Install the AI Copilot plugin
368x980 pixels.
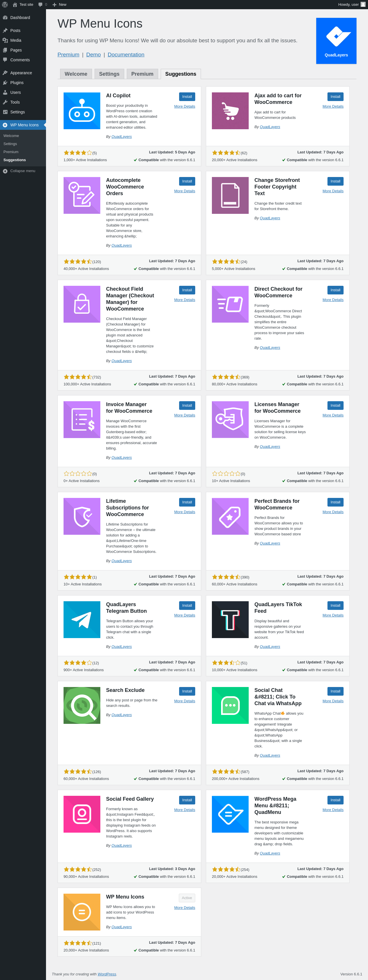click(x=187, y=97)
